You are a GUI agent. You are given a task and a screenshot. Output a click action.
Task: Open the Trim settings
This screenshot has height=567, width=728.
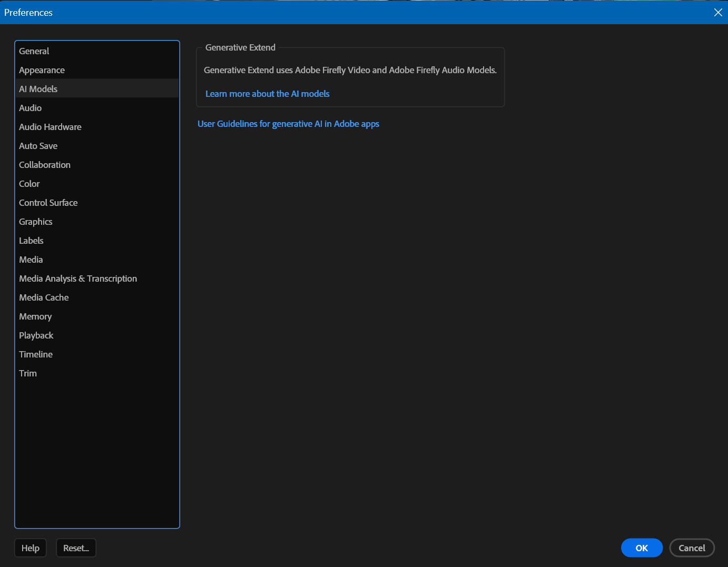[27, 373]
